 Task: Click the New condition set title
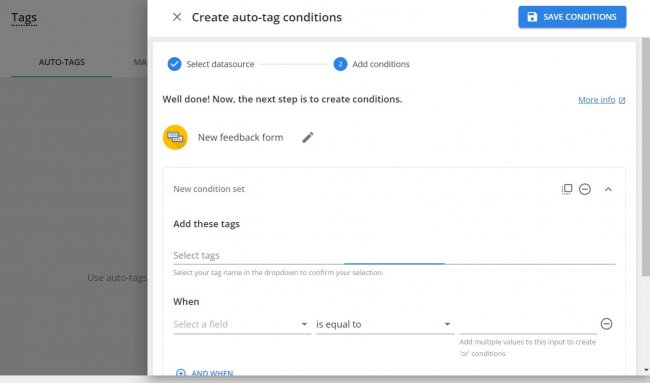point(209,189)
